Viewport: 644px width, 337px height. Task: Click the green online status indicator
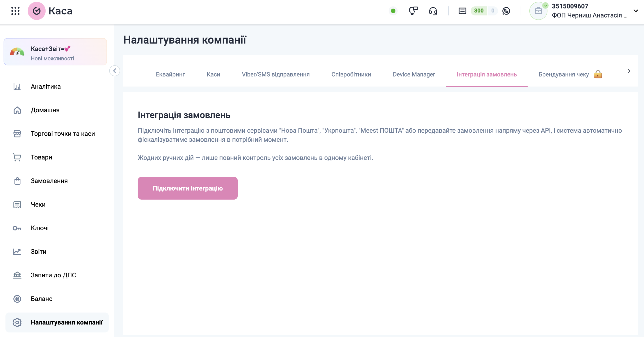[393, 11]
